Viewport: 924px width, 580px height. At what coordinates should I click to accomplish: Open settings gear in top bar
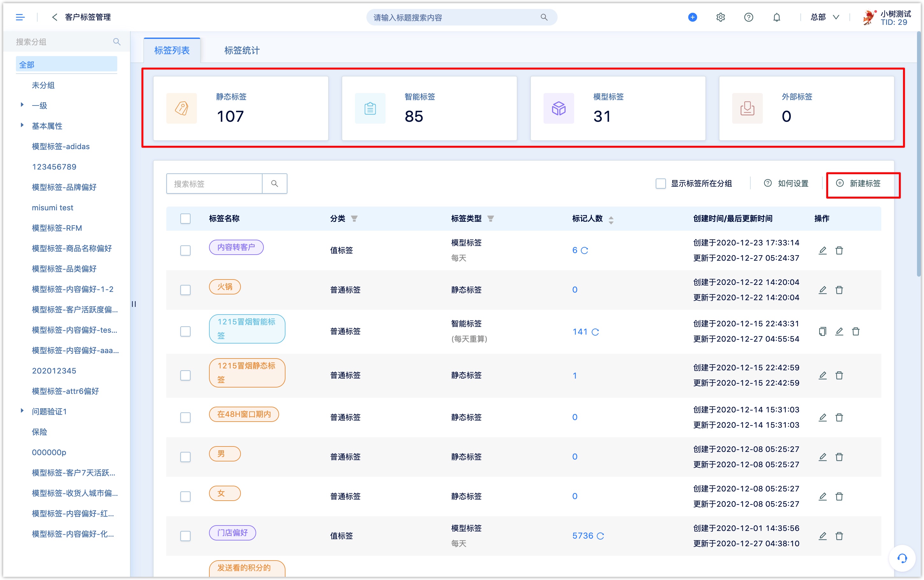pos(720,17)
